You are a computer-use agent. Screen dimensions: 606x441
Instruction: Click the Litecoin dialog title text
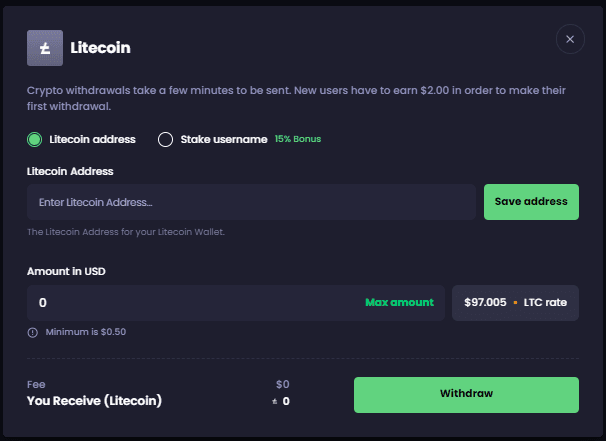pyautogui.click(x=100, y=47)
